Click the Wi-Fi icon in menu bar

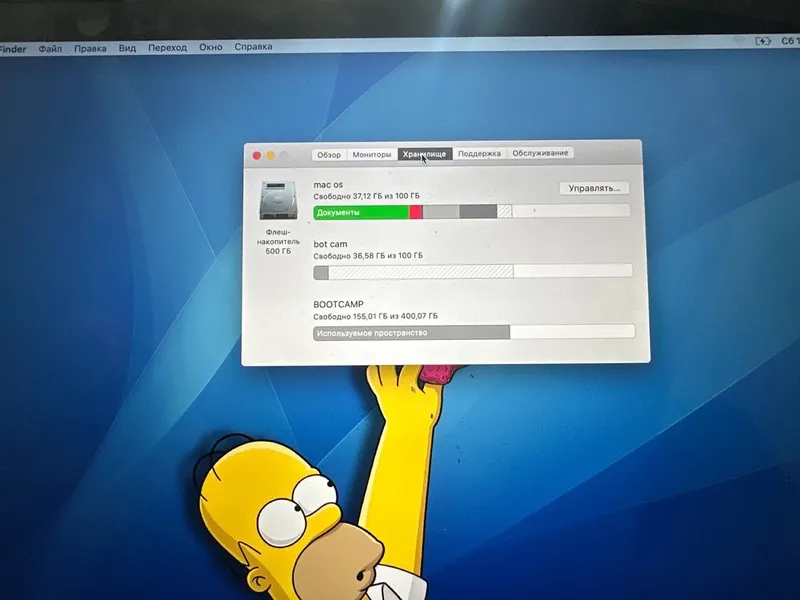tap(739, 41)
